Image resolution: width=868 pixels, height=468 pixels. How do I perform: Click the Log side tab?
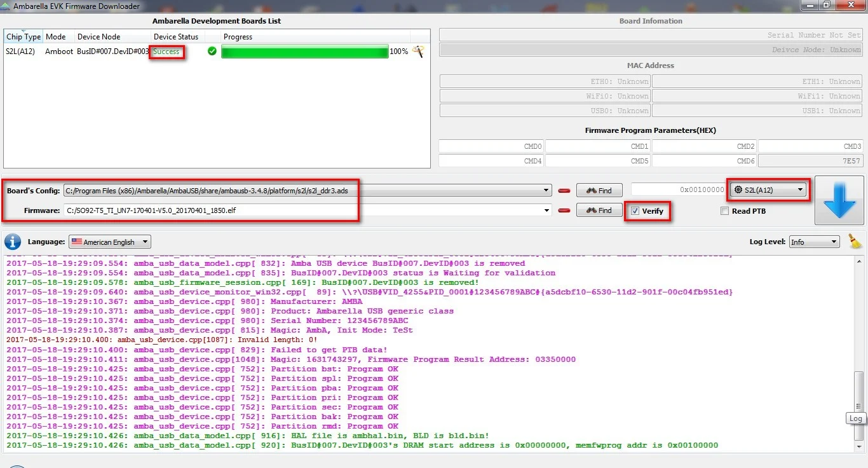click(856, 418)
